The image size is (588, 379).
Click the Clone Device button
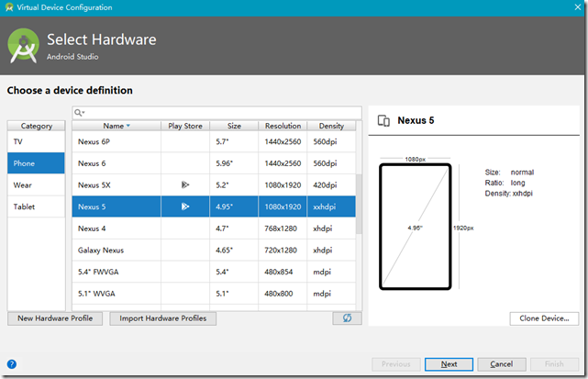coord(544,318)
